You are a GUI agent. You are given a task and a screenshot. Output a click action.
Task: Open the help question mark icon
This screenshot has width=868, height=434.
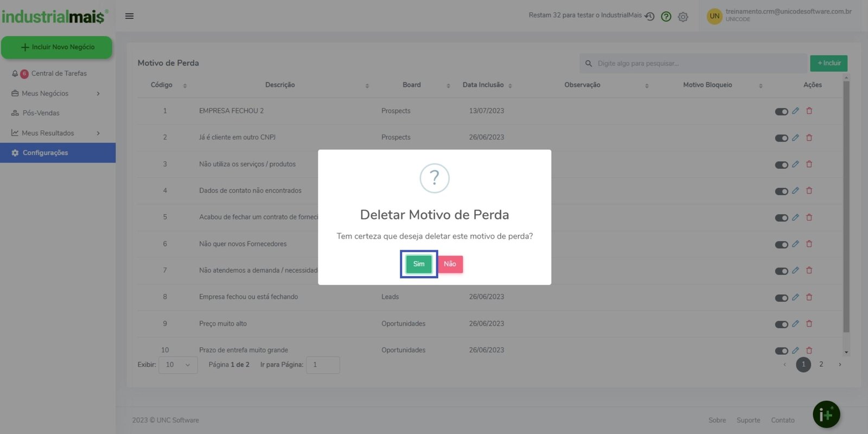pyautogui.click(x=666, y=17)
